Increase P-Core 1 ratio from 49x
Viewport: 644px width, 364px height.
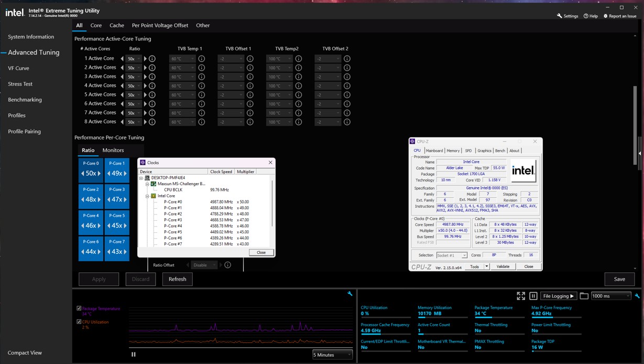tap(125, 173)
